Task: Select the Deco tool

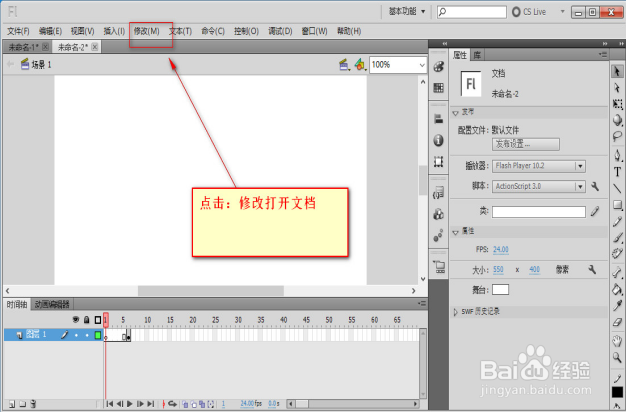Action: [x=617, y=253]
